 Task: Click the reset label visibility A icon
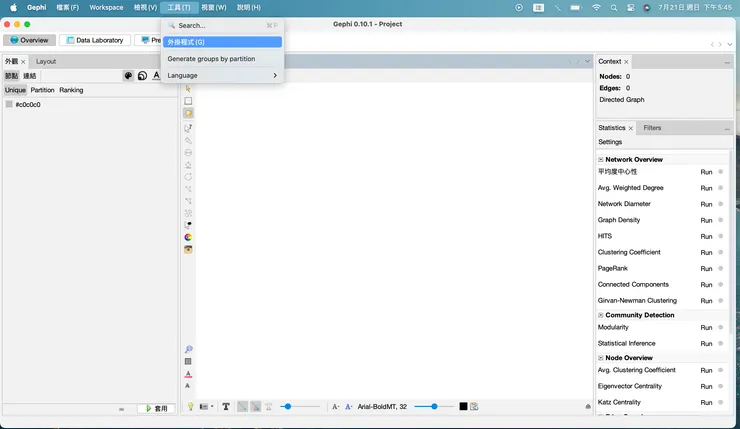(x=187, y=386)
